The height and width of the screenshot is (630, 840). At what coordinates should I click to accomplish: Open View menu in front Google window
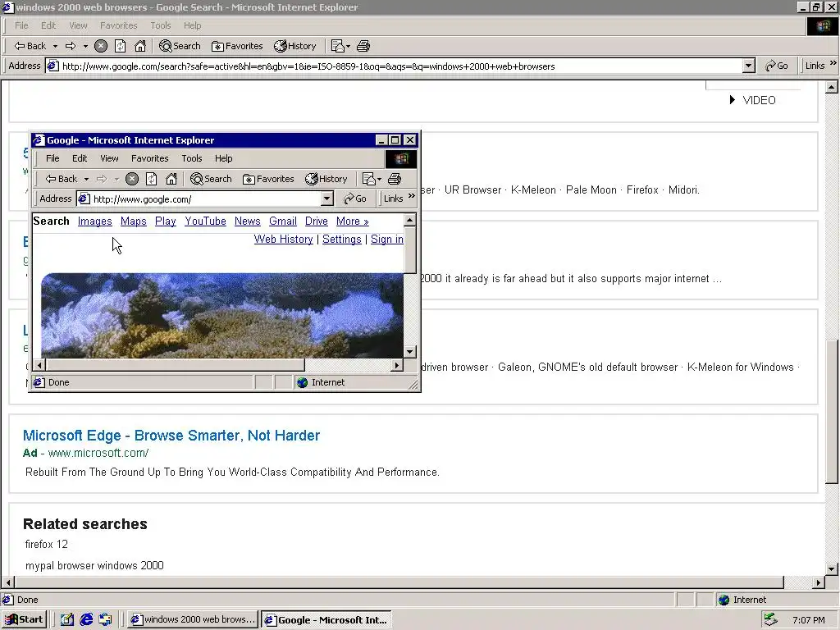pyautogui.click(x=109, y=158)
